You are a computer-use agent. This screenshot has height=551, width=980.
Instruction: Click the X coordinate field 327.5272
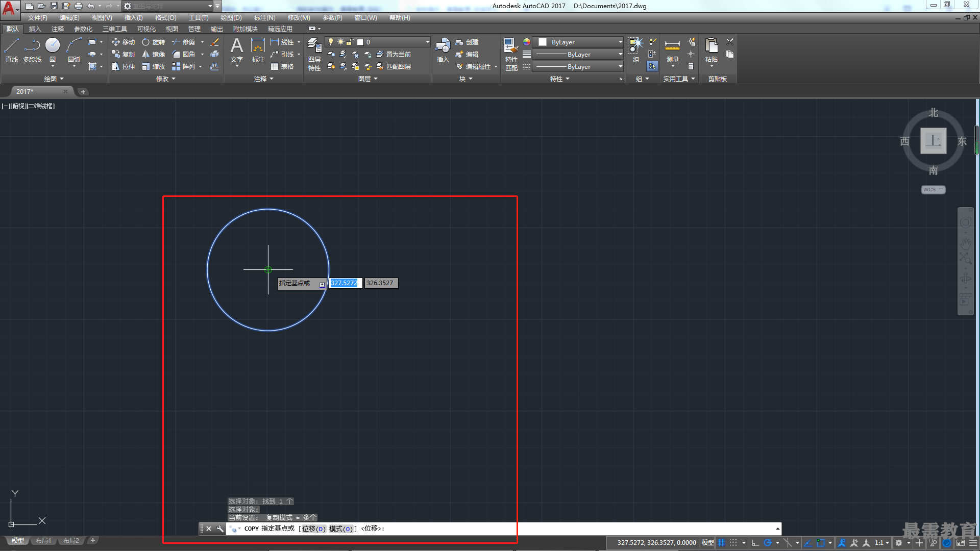tap(346, 283)
